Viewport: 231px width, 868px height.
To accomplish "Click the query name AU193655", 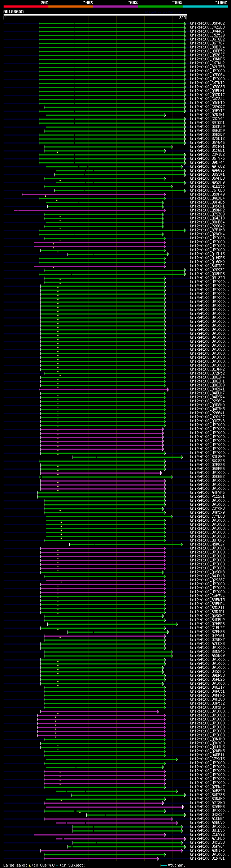I will click(x=14, y=12).
